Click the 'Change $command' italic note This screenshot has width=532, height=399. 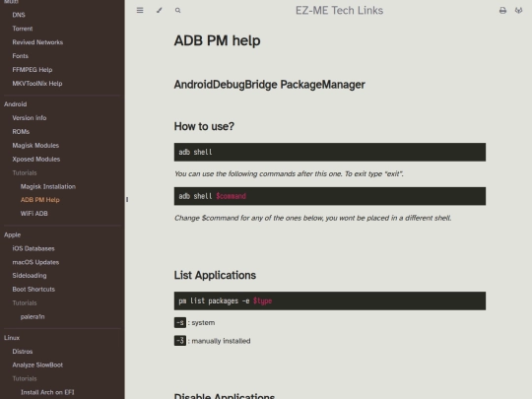tap(313, 218)
